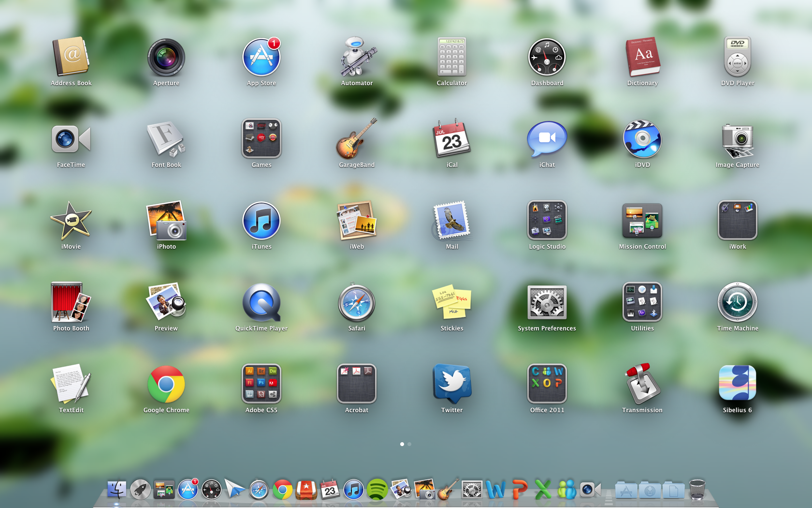
Task: Open the Twitter app
Action: coord(452,384)
